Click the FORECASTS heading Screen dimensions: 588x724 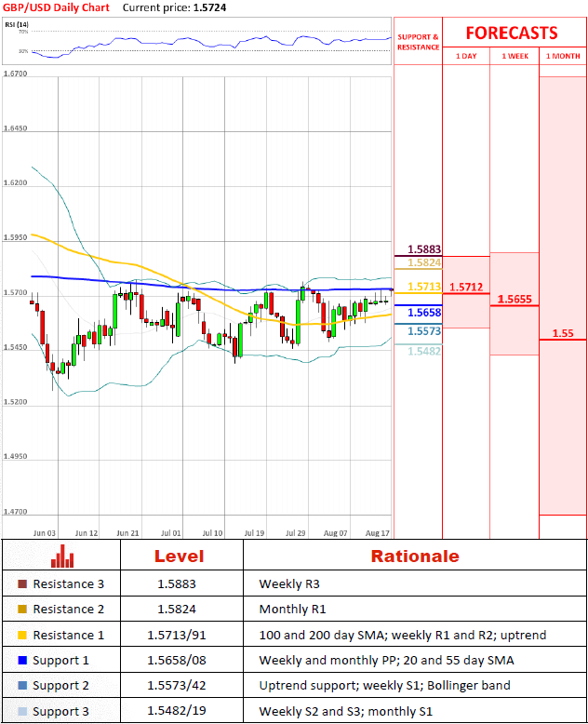(512, 34)
